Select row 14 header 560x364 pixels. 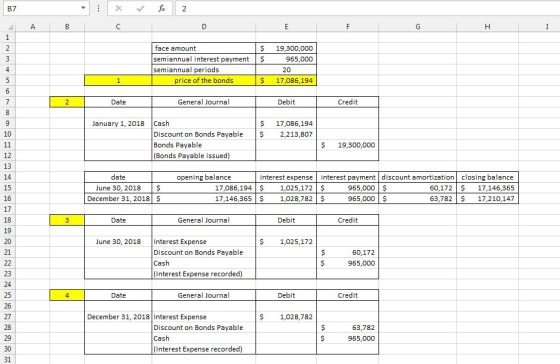8,177
